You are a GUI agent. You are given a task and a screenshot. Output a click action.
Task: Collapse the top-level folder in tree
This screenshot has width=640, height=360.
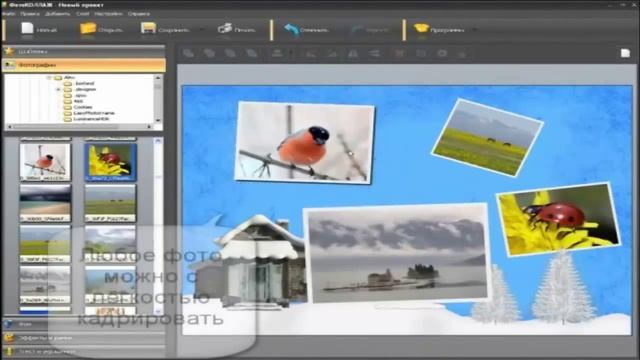49,77
